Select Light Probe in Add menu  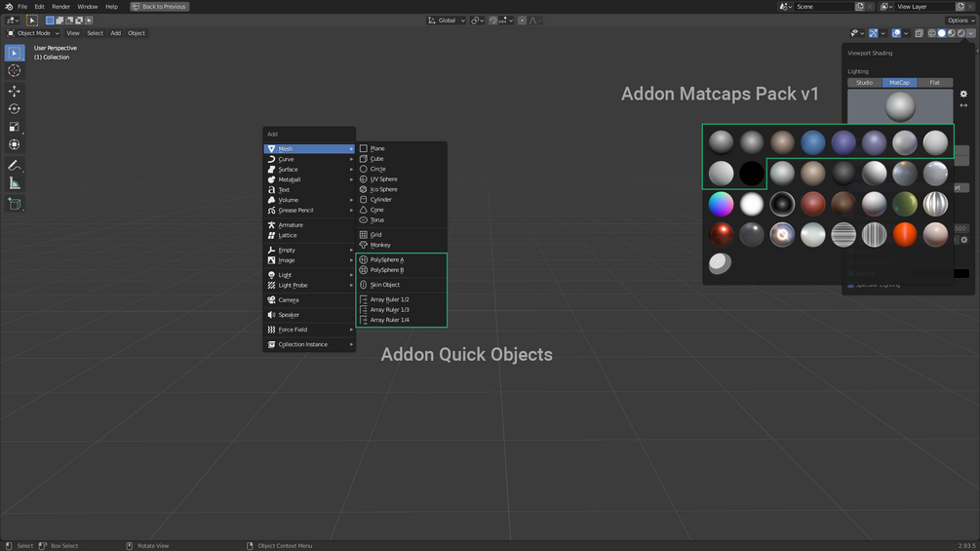pos(309,286)
